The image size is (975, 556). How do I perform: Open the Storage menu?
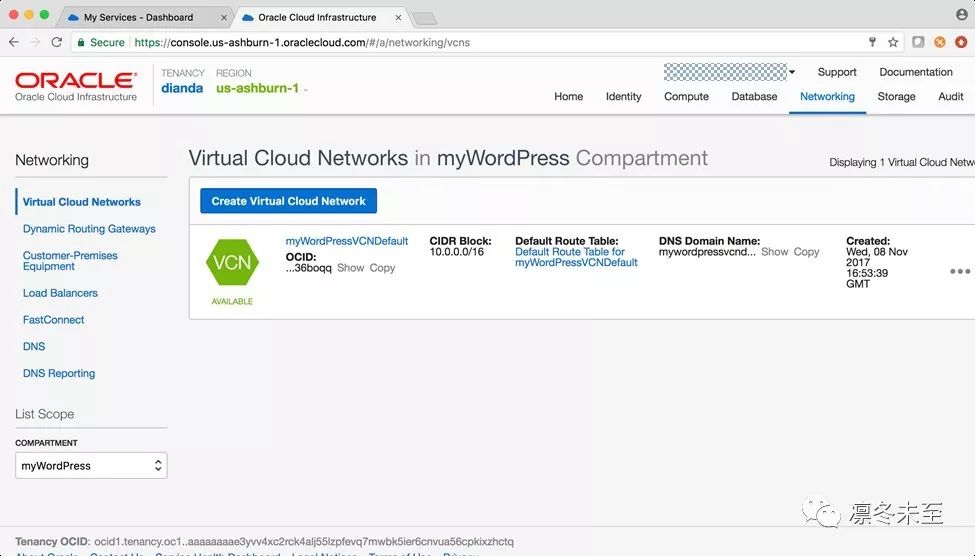click(896, 96)
